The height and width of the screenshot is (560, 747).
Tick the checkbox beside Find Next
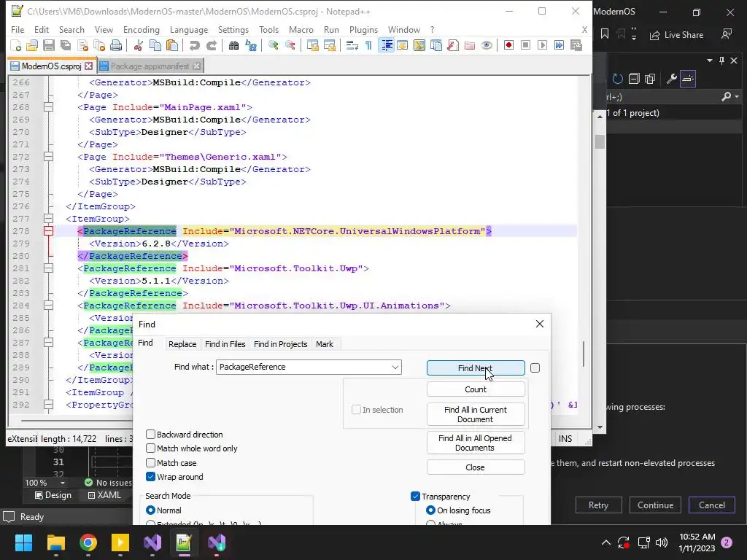535,368
